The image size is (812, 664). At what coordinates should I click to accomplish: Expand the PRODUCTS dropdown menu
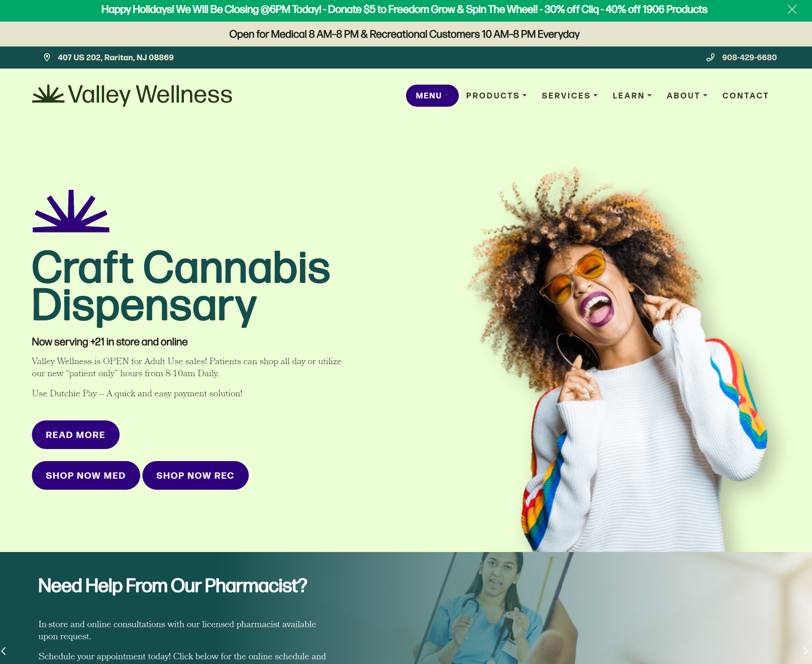click(496, 95)
